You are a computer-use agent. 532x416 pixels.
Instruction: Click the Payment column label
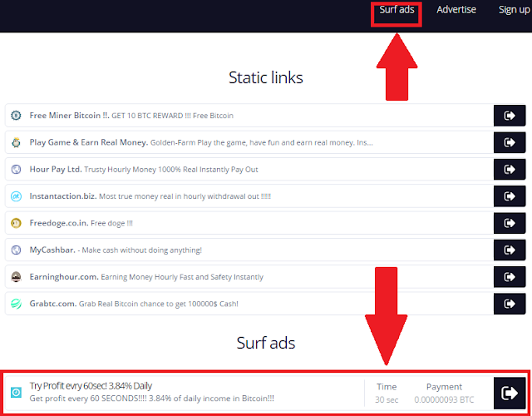(x=444, y=387)
